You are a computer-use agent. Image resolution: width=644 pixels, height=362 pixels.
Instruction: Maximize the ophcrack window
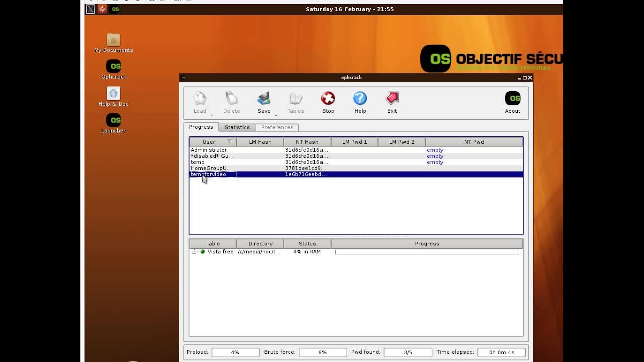(x=525, y=78)
